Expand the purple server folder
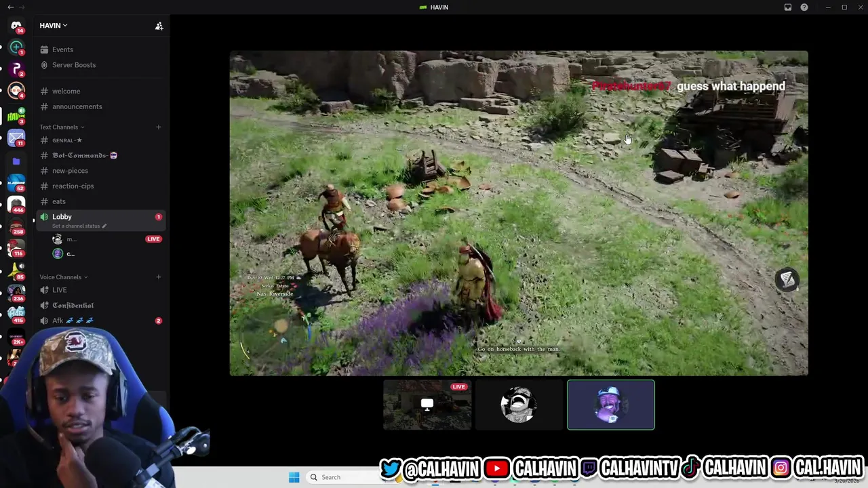Viewport: 868px width, 488px height. click(x=16, y=161)
